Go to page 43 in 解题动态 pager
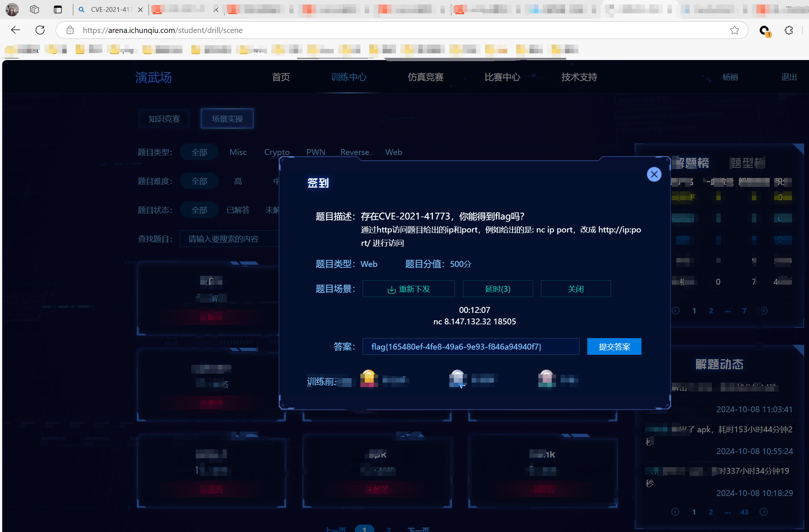 click(744, 512)
